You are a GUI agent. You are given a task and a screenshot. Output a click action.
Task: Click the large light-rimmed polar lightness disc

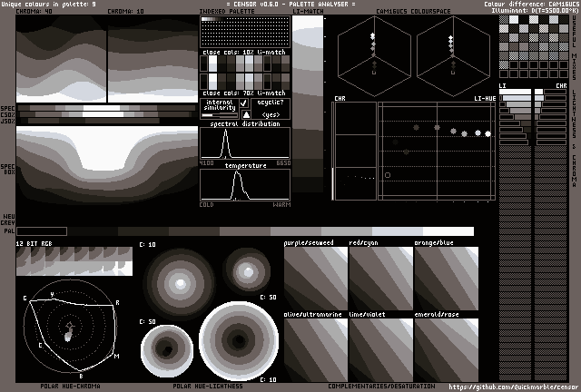coord(239,340)
